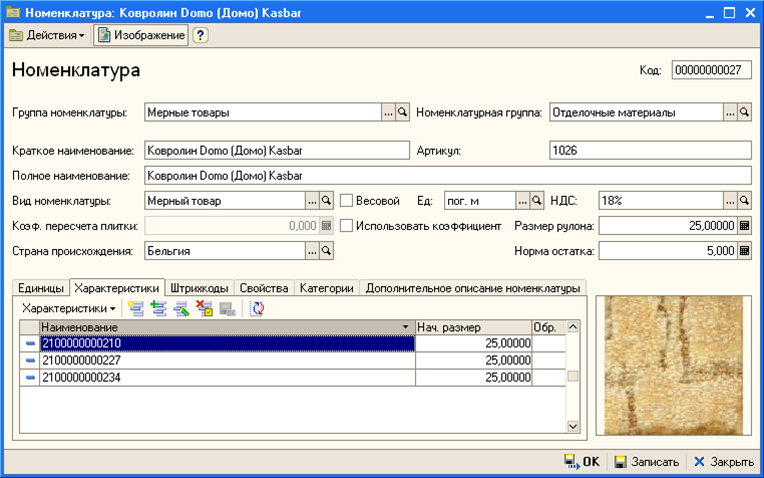
Task: Click ellipsis selector for Страна происхождения
Action: [x=312, y=251]
